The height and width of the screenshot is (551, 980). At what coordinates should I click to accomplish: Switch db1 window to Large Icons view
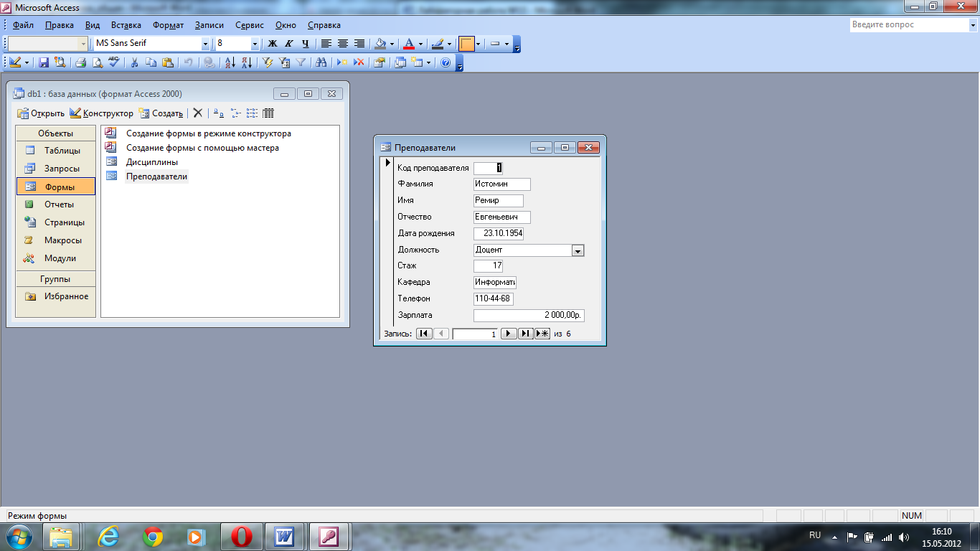[219, 113]
